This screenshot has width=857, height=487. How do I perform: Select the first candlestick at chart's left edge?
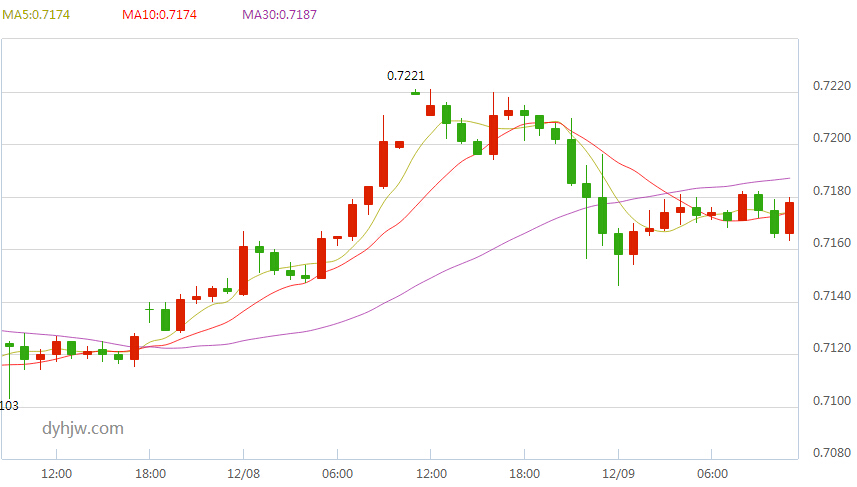[x=9, y=345]
